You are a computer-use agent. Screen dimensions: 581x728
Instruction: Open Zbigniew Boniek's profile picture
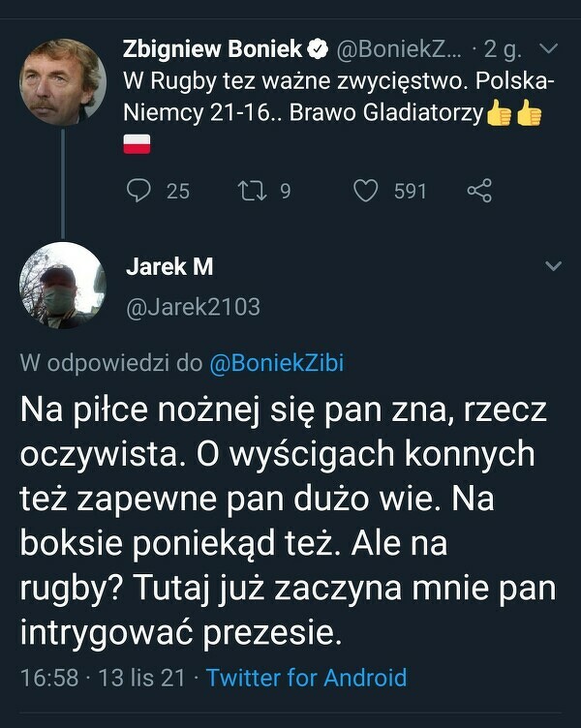click(x=63, y=82)
